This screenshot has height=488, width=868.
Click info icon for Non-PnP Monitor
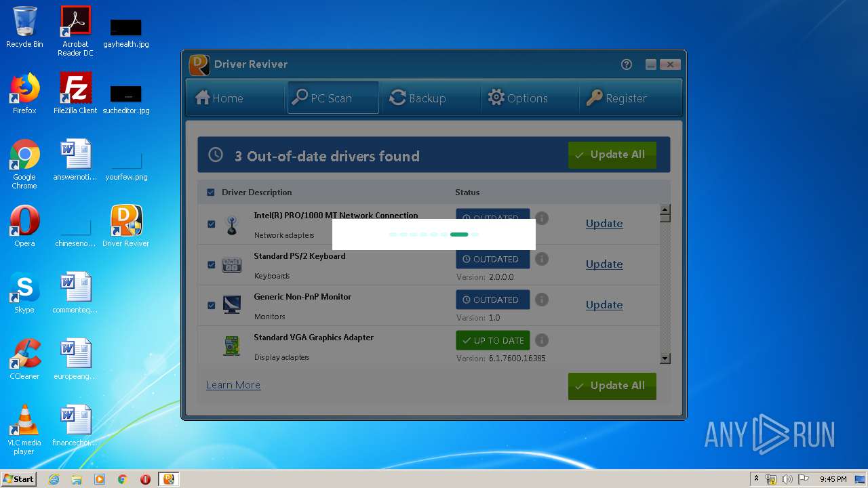542,300
